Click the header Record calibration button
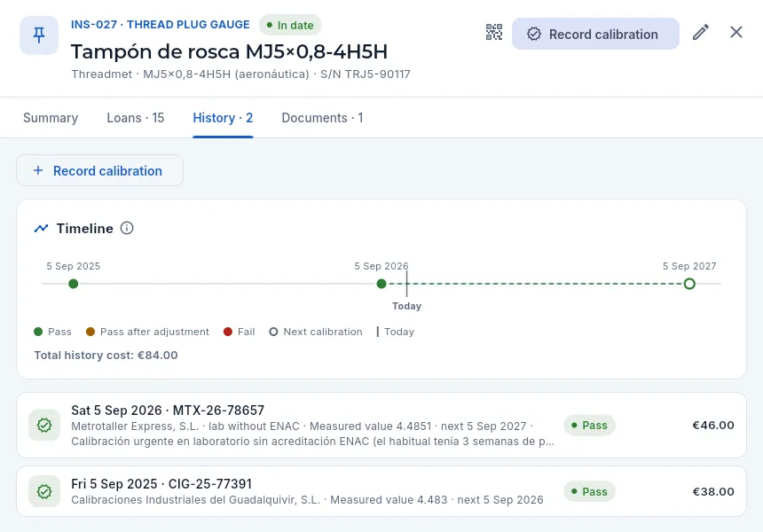This screenshot has height=532, width=763. (x=595, y=34)
